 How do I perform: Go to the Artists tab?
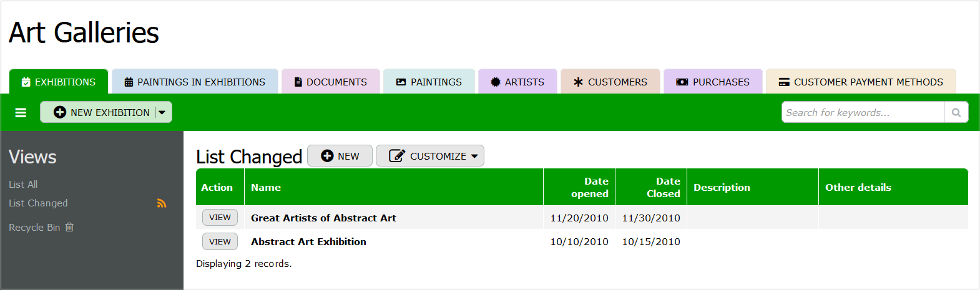pos(517,82)
